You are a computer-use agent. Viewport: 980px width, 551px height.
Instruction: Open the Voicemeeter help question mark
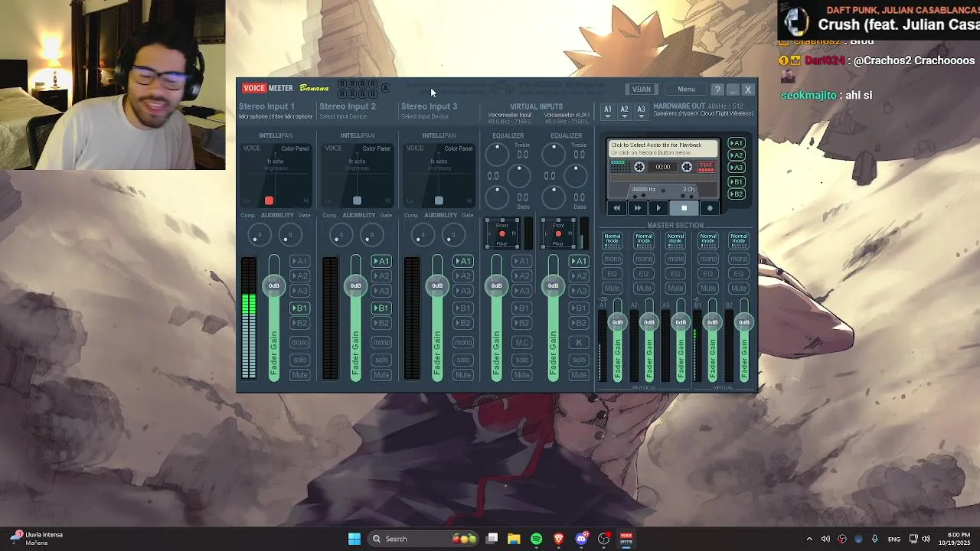pyautogui.click(x=717, y=90)
